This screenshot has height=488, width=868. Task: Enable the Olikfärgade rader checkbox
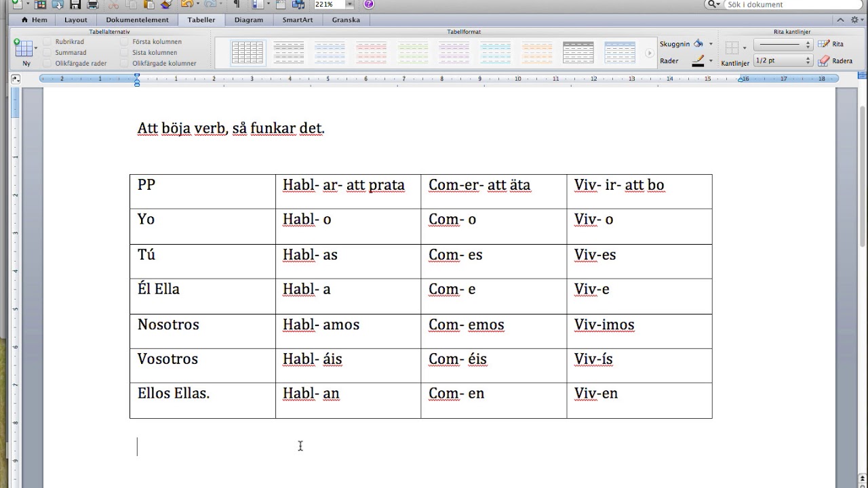47,63
